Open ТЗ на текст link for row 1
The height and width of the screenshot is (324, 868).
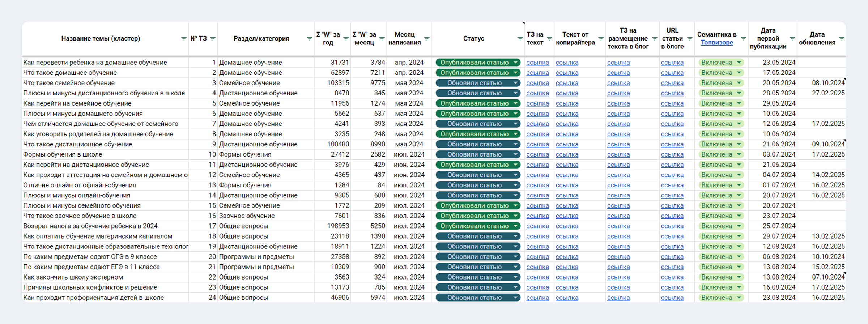click(537, 63)
